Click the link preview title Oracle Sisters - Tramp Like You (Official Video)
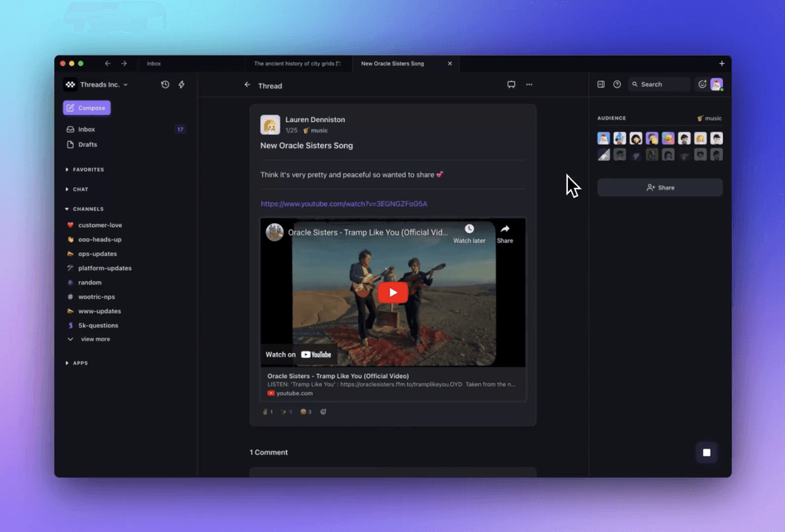The height and width of the screenshot is (532, 785). coord(338,376)
